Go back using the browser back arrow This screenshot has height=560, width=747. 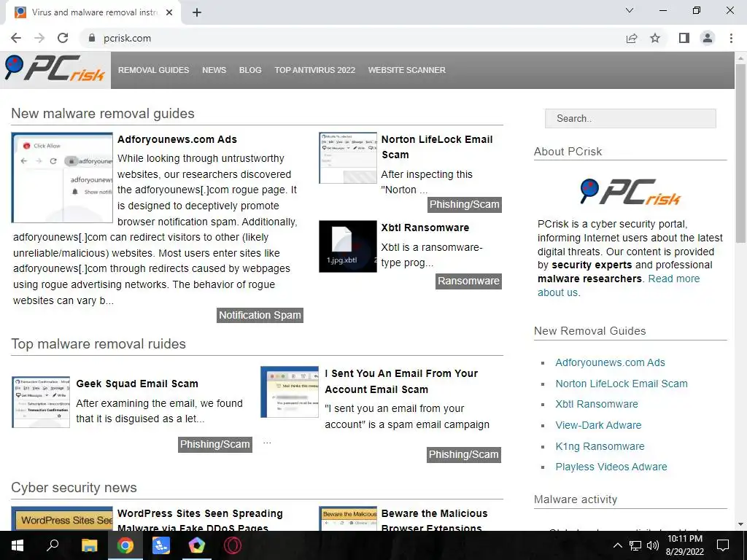tap(16, 38)
